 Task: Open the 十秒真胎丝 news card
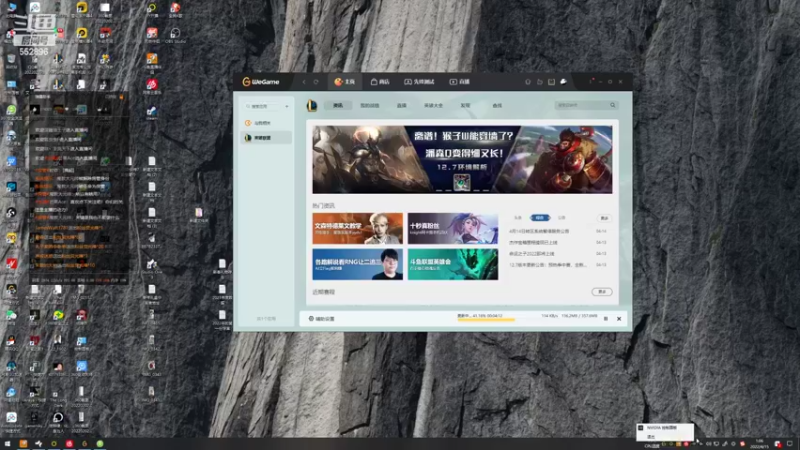(x=453, y=228)
